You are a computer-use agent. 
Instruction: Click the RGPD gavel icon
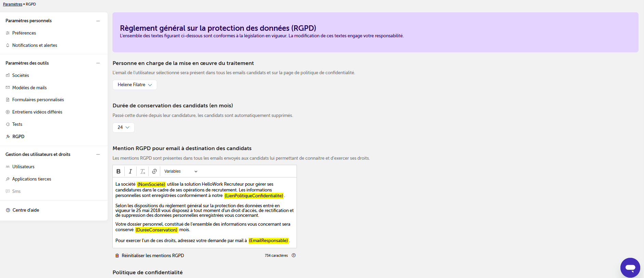click(8, 137)
